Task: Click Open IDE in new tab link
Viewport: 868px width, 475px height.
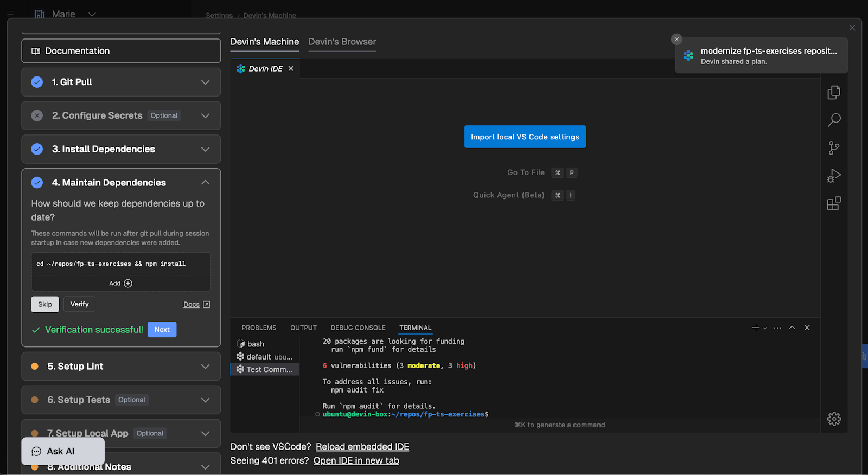Action: pos(356,460)
